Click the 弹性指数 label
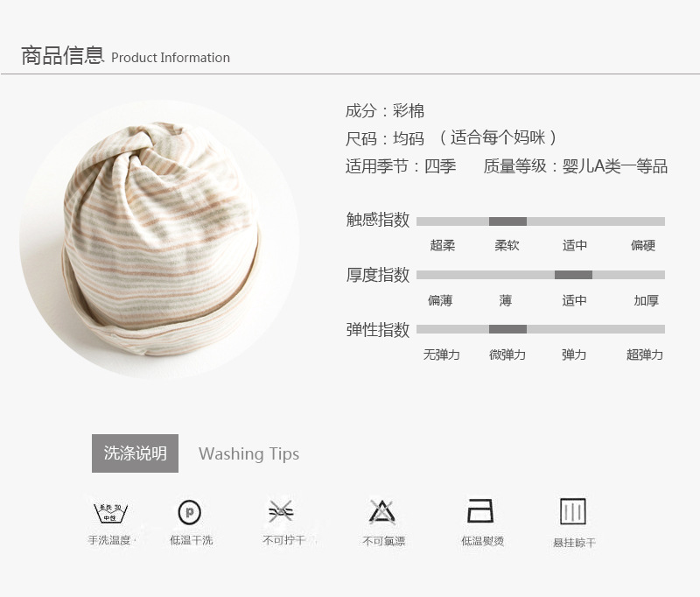 coord(378,330)
